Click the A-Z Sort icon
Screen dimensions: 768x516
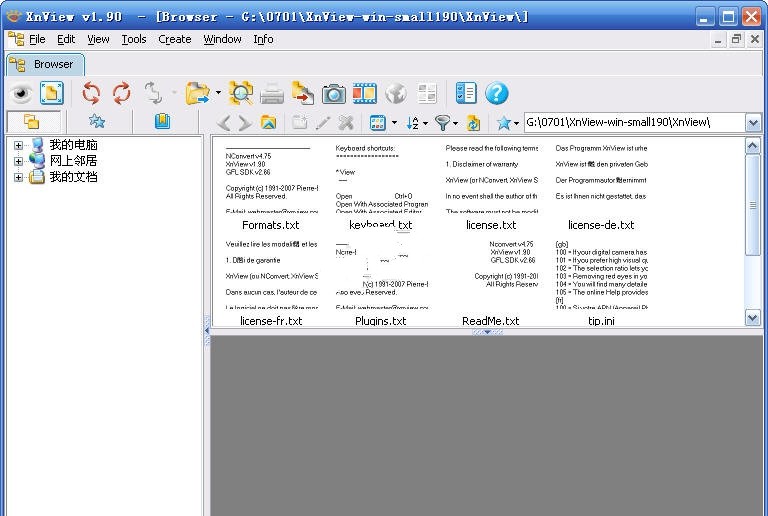pyautogui.click(x=412, y=122)
